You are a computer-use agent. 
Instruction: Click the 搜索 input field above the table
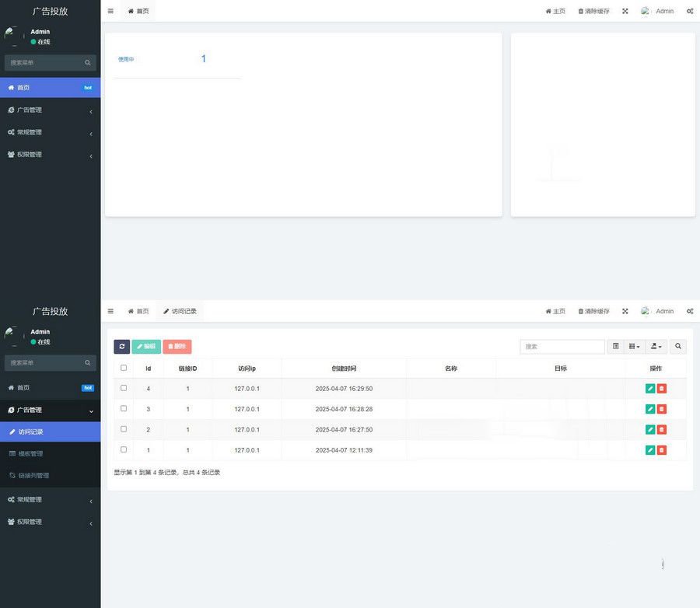coord(562,347)
